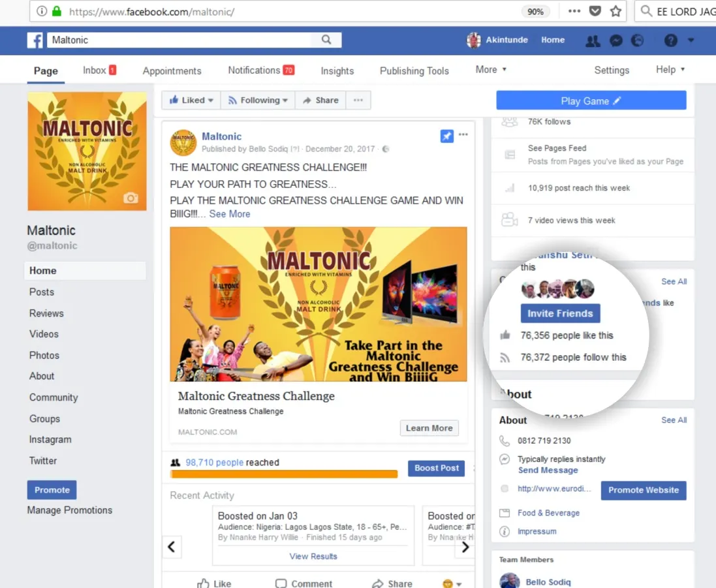Click the Invite Friends button
Viewport: 716px width, 588px height.
point(560,313)
